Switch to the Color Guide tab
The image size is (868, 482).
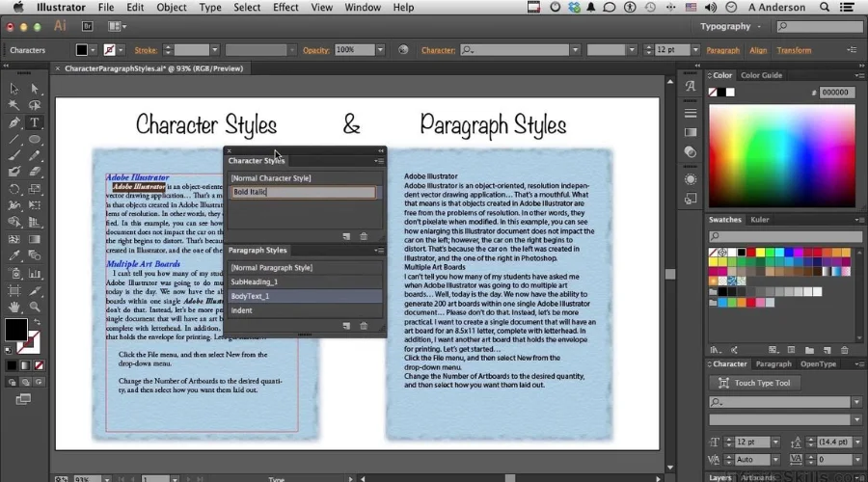[x=761, y=75]
